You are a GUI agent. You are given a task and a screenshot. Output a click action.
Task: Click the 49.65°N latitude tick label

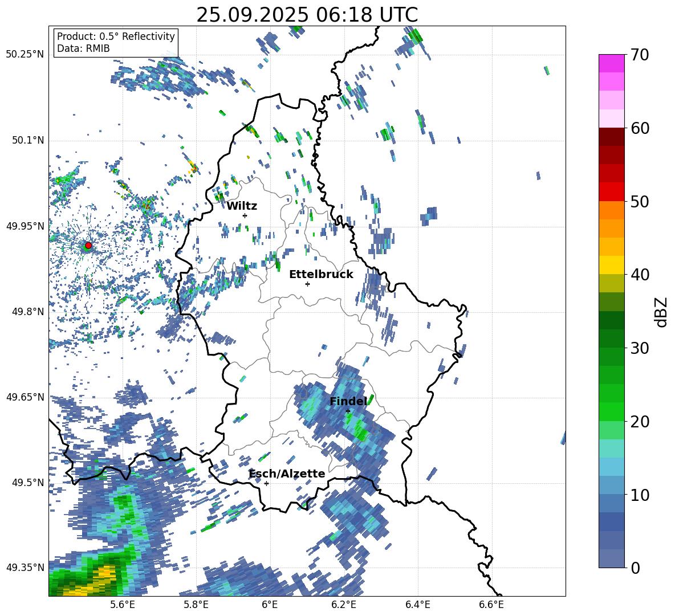[x=25, y=397]
